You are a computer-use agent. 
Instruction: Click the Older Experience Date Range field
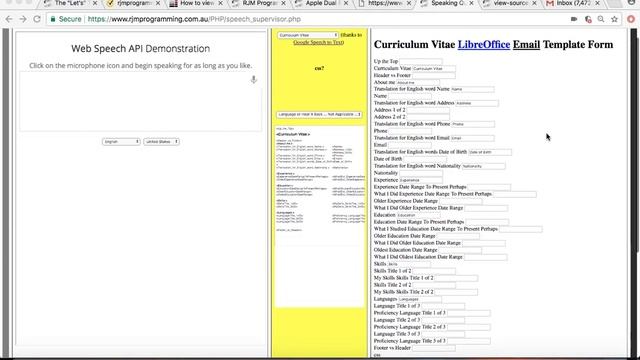click(460, 201)
